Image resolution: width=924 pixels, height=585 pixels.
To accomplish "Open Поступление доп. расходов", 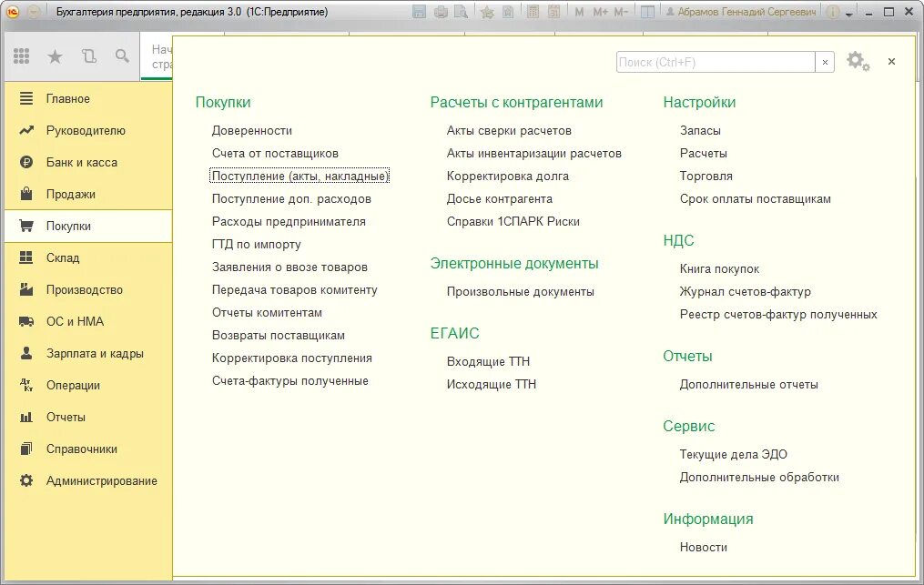I will pos(291,198).
